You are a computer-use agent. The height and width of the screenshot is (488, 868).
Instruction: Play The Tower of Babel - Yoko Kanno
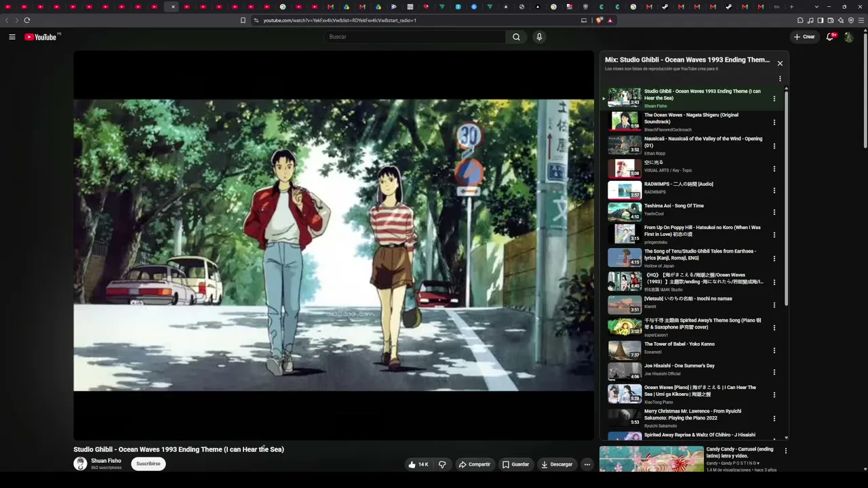[x=625, y=350]
